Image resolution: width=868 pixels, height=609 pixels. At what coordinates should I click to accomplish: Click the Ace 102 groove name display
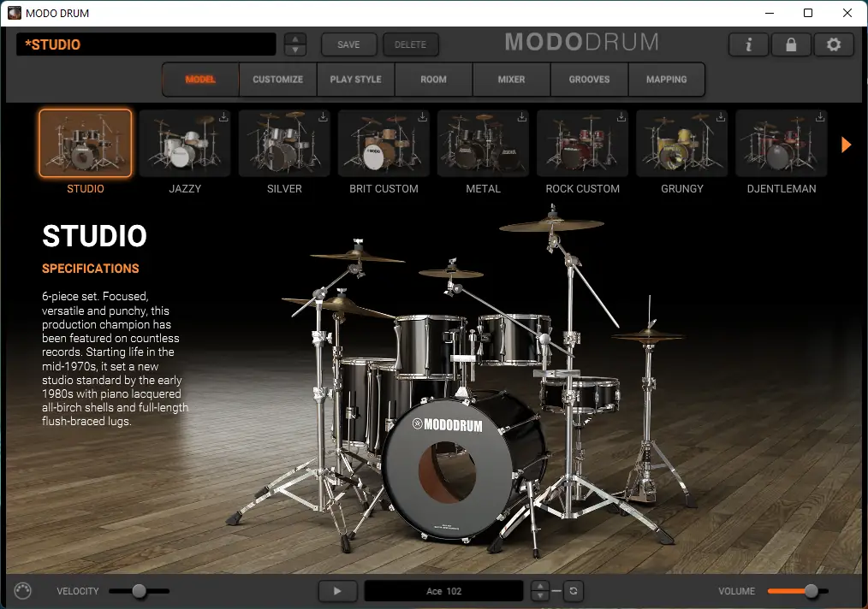(443, 591)
